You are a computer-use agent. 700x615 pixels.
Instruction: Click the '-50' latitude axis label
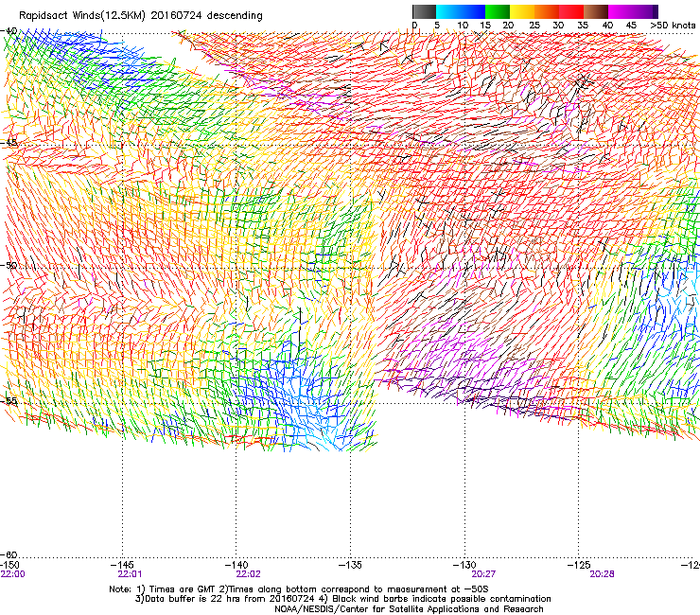9,265
